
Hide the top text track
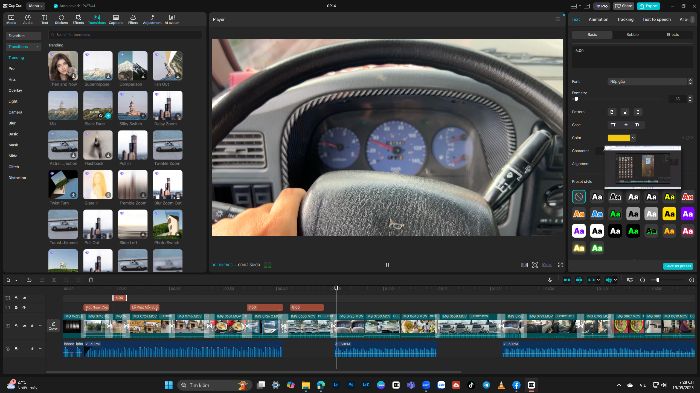pos(24,297)
